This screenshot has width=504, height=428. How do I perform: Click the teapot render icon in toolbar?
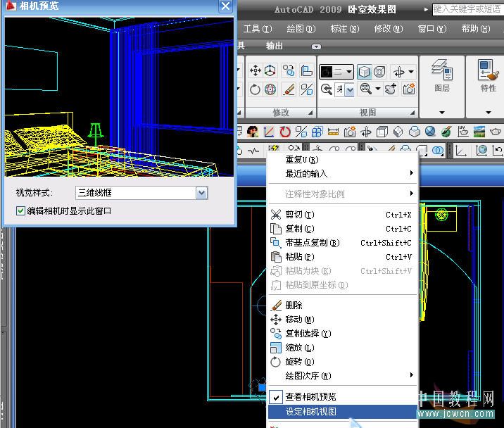pyautogui.click(x=496, y=132)
